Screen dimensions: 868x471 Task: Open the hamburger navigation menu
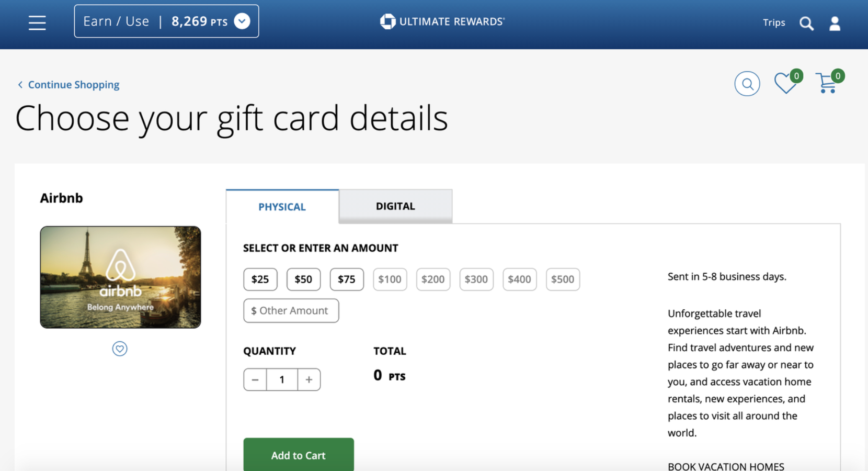[37, 23]
